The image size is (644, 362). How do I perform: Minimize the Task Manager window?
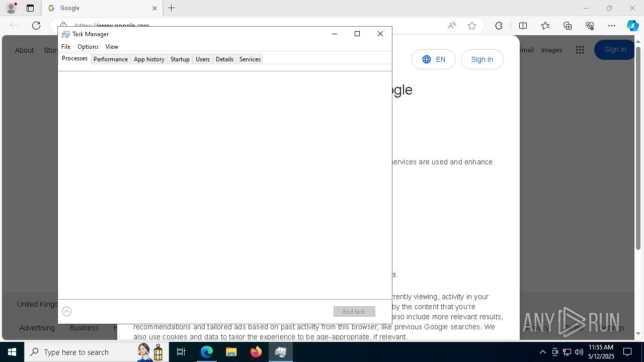pyautogui.click(x=335, y=34)
